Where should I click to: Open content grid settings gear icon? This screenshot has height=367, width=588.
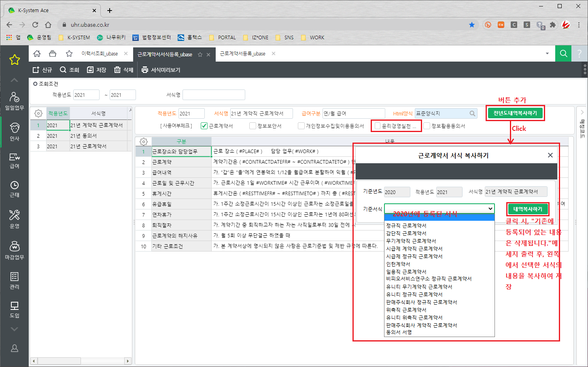[x=143, y=141]
